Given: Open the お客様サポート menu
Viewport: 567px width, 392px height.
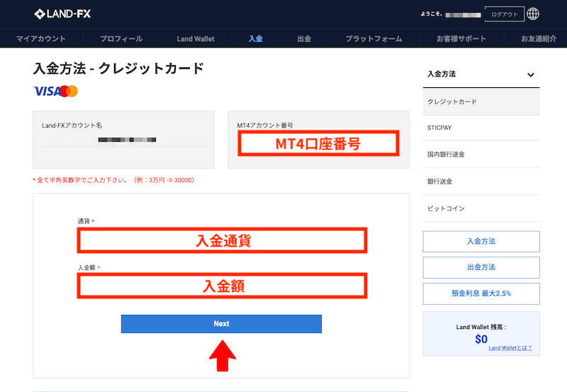Looking at the screenshot, I should pos(461,39).
